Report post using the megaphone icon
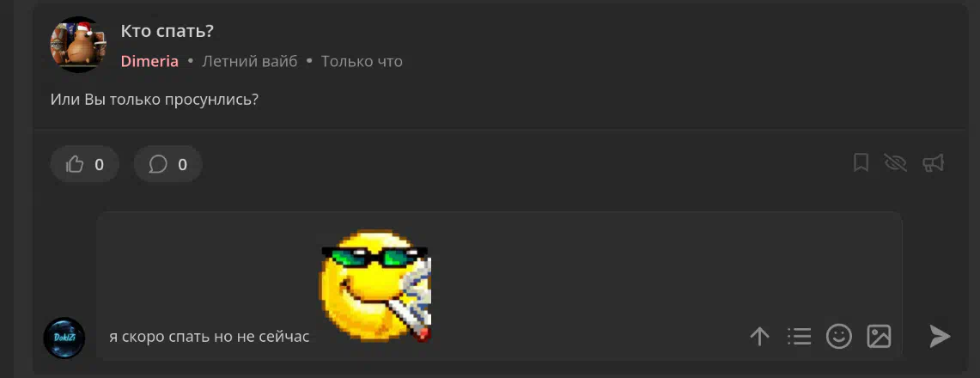This screenshot has width=980, height=378. pos(933,163)
